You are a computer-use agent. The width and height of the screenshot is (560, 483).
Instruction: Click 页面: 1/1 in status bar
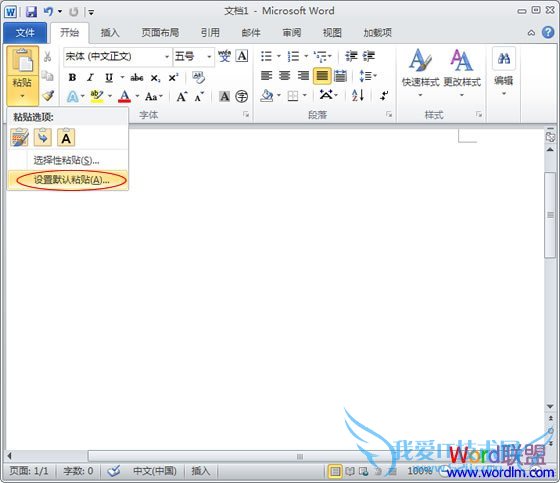29,471
